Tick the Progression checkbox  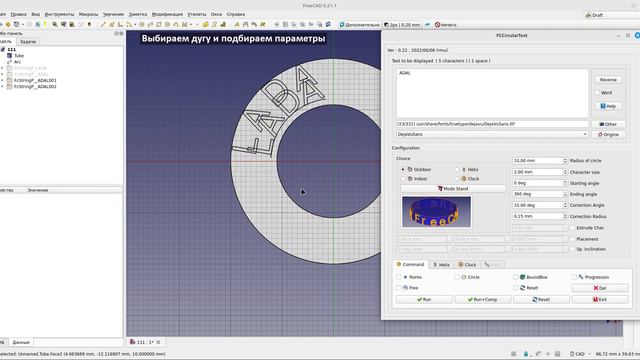(574, 277)
